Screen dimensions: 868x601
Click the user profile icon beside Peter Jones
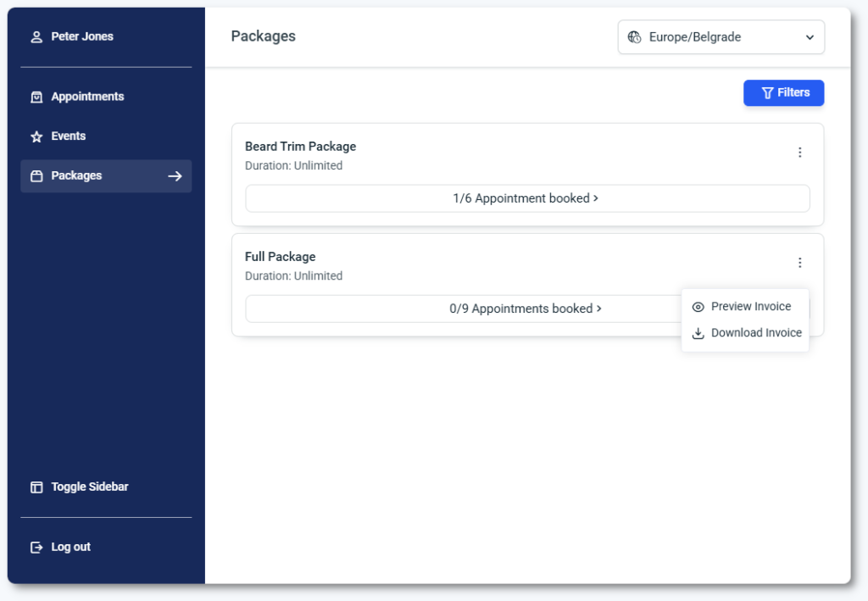pos(36,37)
